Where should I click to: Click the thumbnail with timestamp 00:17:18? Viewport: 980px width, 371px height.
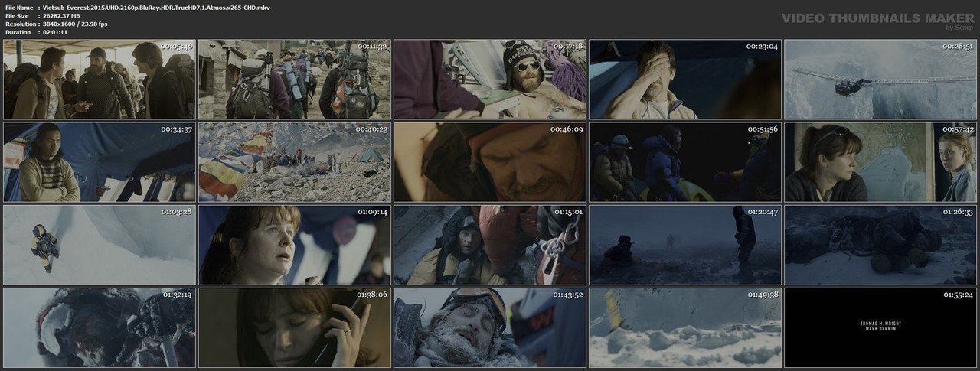tap(490, 80)
